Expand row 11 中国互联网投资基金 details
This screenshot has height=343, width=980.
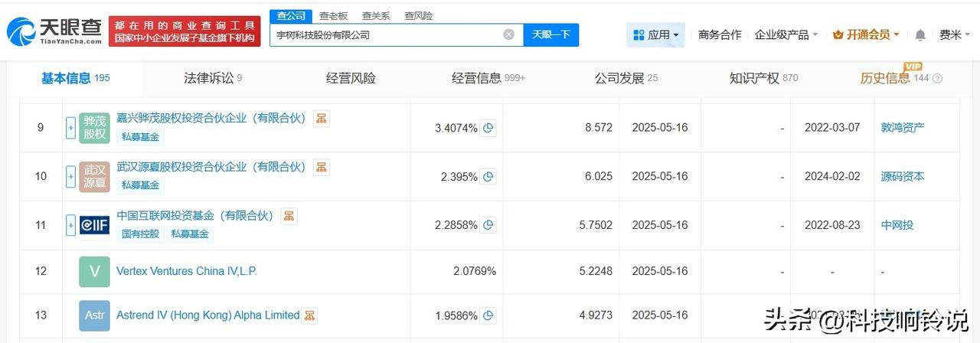pos(71,225)
